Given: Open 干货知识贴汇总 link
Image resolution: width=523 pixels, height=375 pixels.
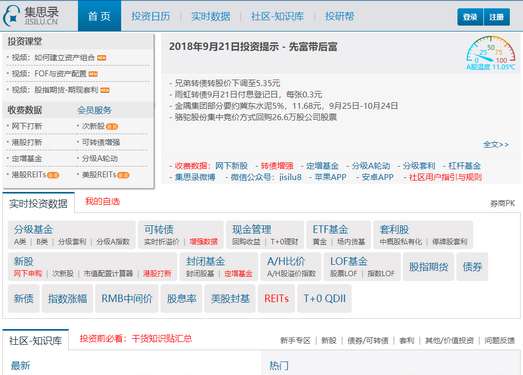Looking at the screenshot, I should [x=162, y=339].
